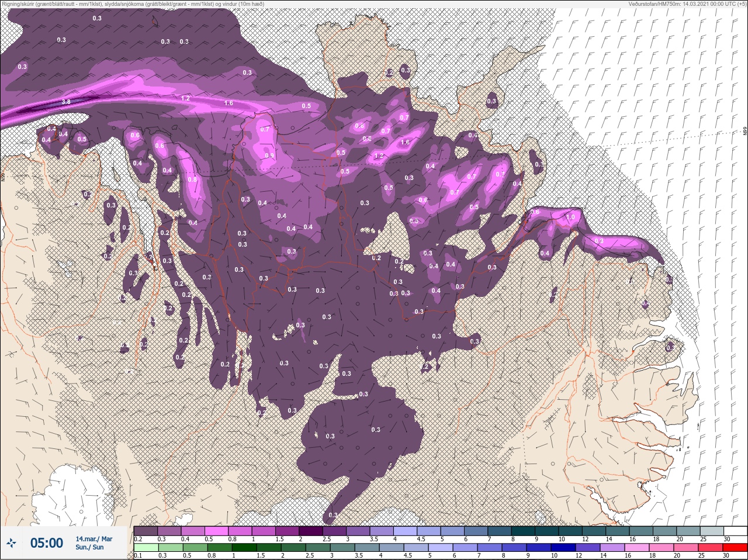Click the map title starting 'Rigning/skúrir'

tap(132, 4)
